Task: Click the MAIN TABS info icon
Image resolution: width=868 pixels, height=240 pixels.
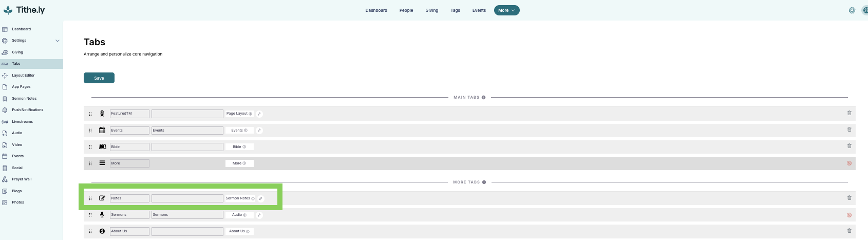Action: click(484, 97)
